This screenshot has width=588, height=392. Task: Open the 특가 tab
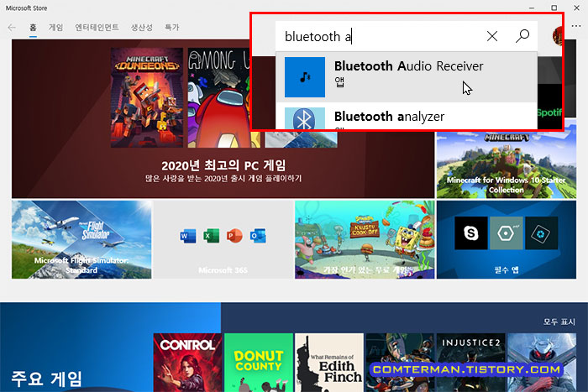pyautogui.click(x=171, y=28)
